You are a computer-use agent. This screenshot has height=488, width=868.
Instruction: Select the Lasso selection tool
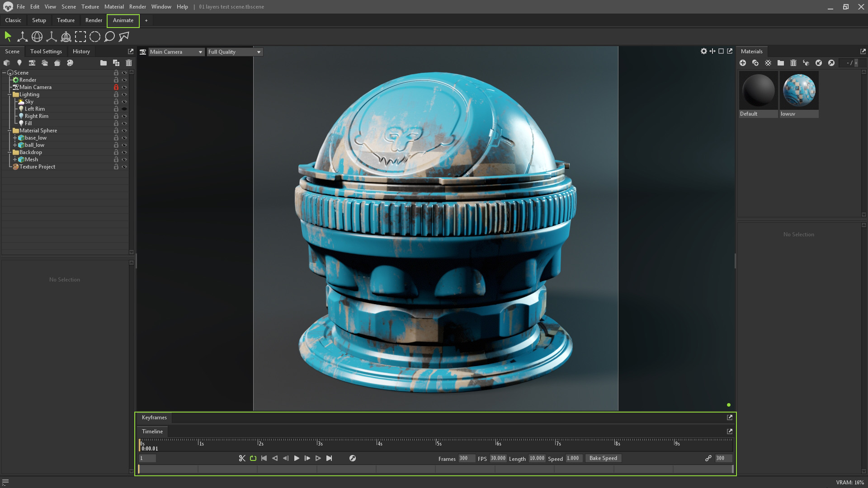coord(109,37)
